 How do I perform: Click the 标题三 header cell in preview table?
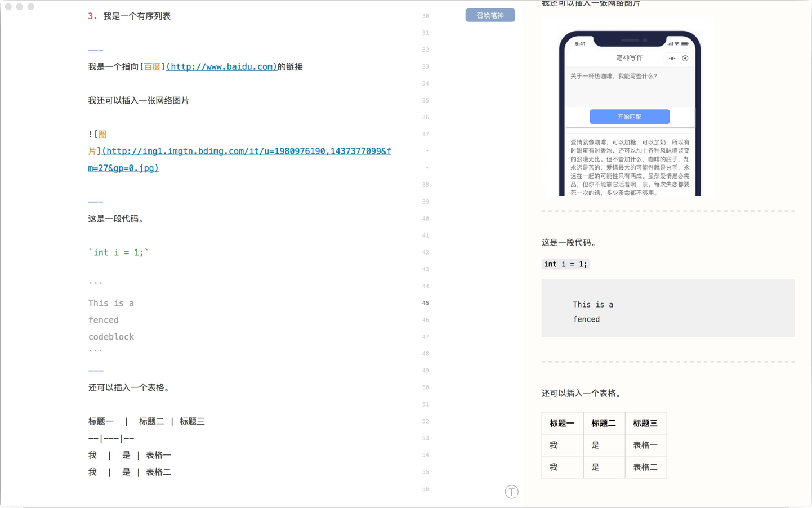coord(646,423)
